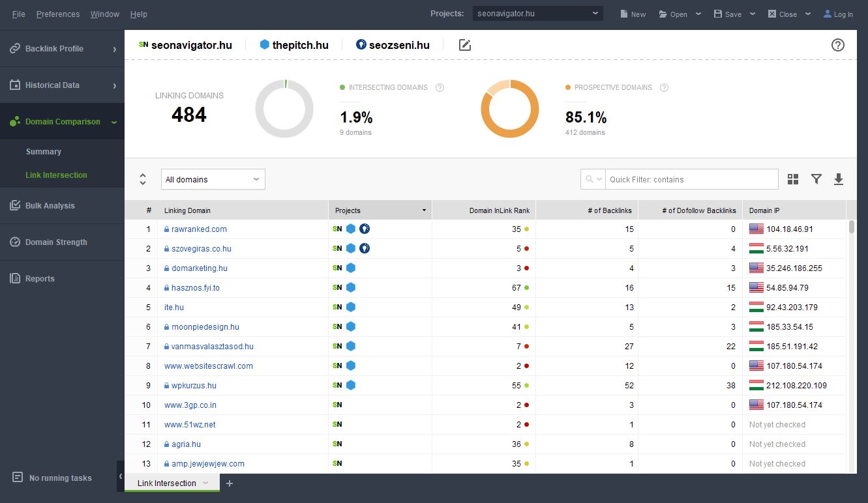Expand the Close button dropdown arrow
The width and height of the screenshot is (868, 503).
[x=808, y=14]
